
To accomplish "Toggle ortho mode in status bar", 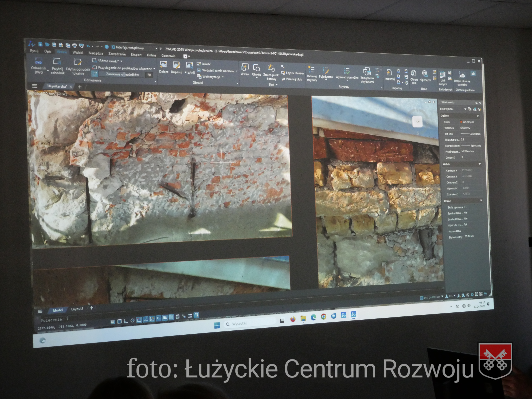I will pyautogui.click(x=126, y=321).
